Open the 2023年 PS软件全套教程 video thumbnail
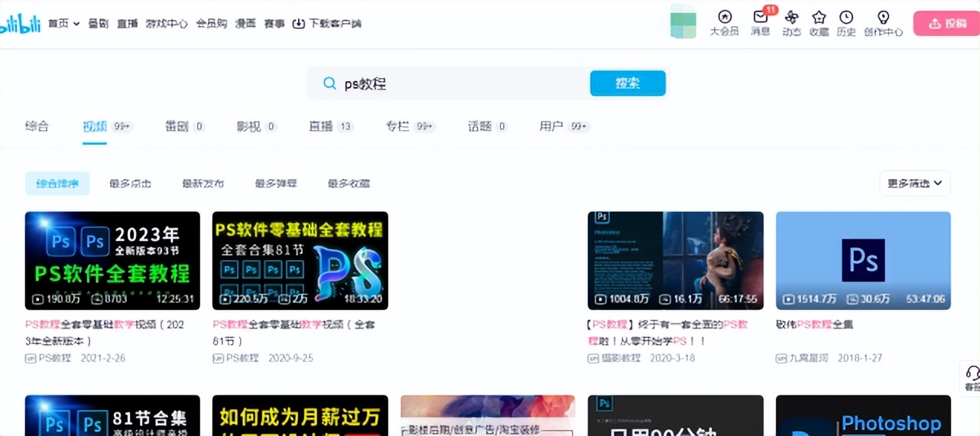The height and width of the screenshot is (436, 980). click(112, 261)
